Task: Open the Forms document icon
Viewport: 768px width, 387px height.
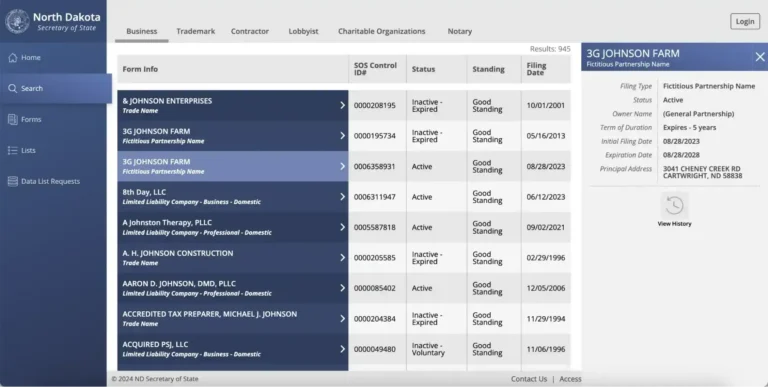Action: tap(13, 119)
